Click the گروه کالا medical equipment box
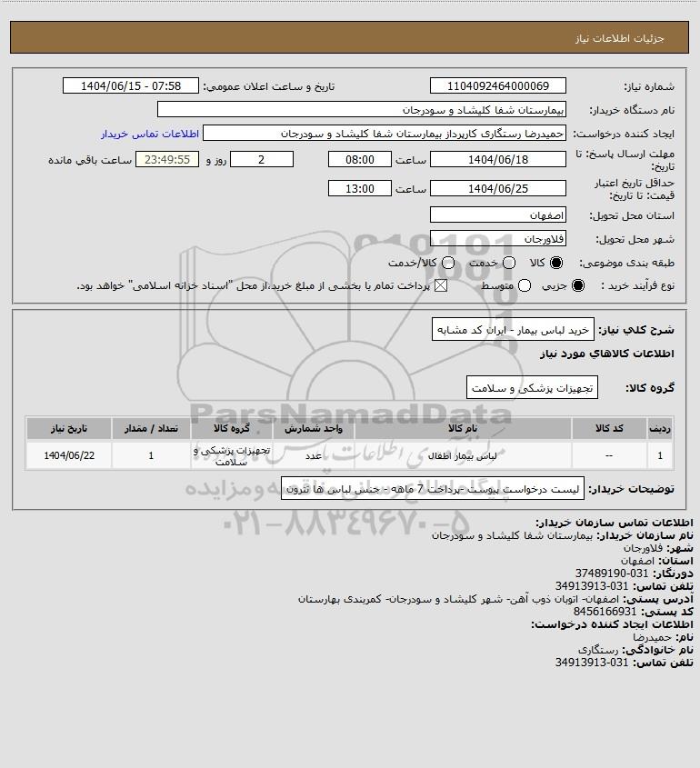Image resolution: width=700 pixels, height=768 pixels. (x=532, y=387)
